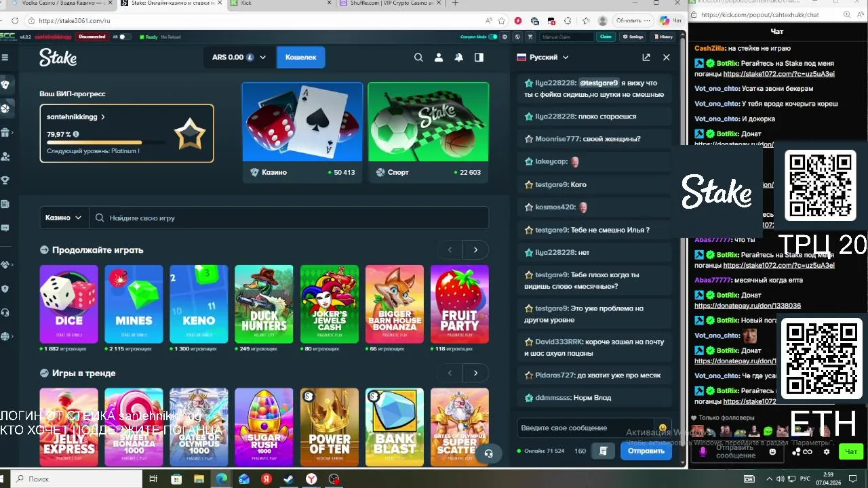Open Steam from the taskbar

pos(289,479)
